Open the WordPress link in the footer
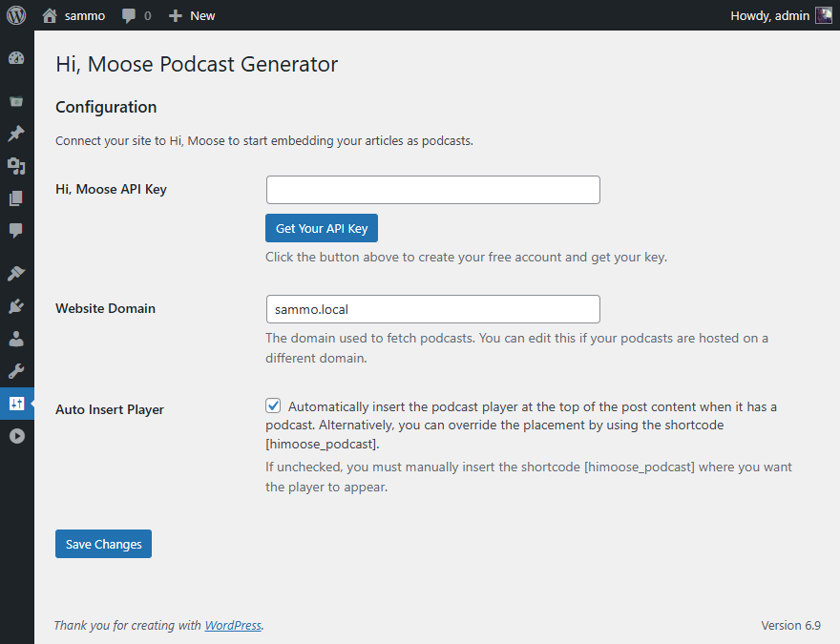 (x=233, y=625)
